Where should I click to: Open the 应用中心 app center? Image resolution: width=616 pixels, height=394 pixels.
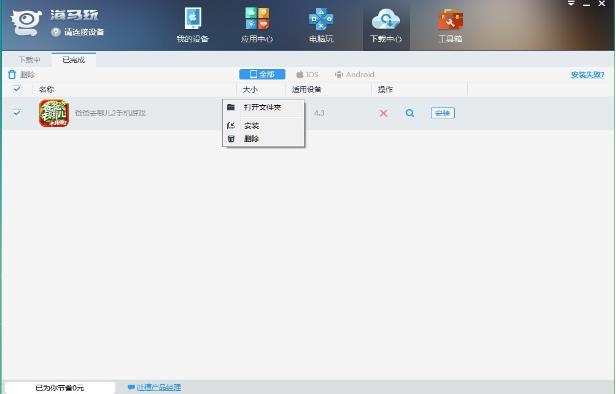[257, 24]
